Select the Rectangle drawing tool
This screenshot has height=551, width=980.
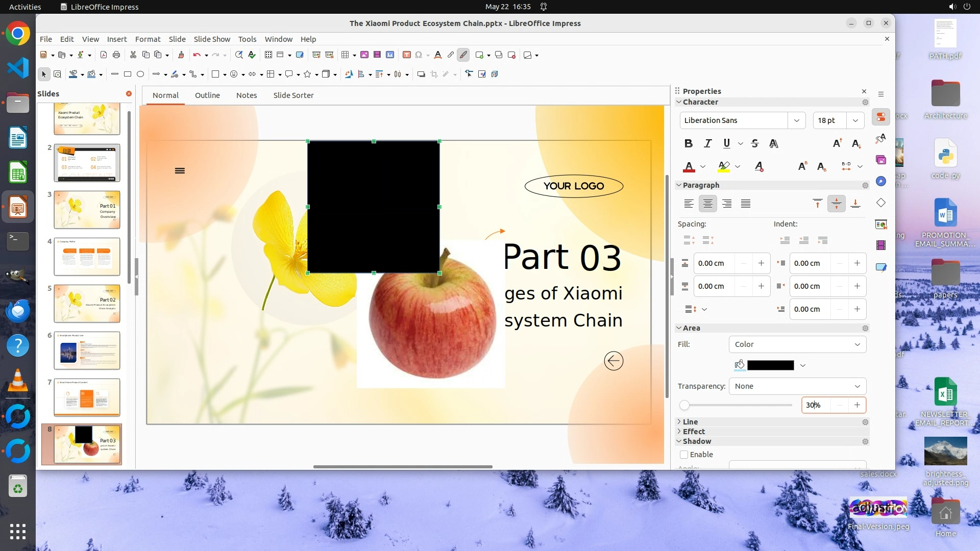(x=128, y=74)
